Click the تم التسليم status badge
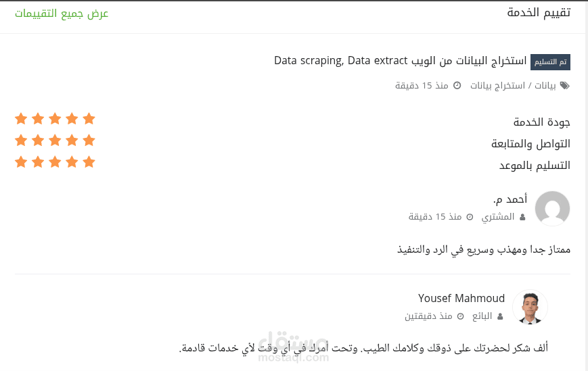 (550, 62)
